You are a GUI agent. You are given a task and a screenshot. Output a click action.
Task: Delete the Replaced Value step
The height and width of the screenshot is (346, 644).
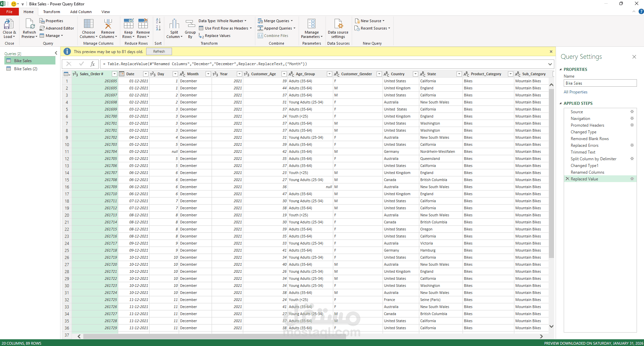point(567,179)
